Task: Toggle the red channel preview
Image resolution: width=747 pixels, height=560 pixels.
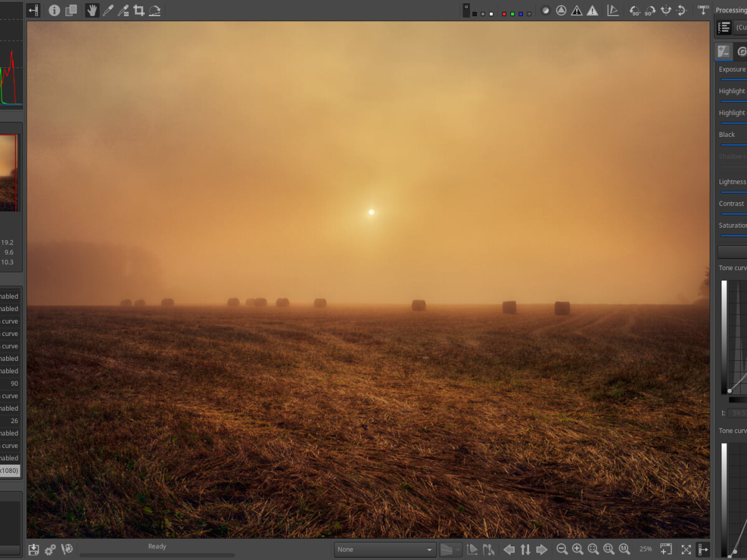Action: click(x=504, y=14)
